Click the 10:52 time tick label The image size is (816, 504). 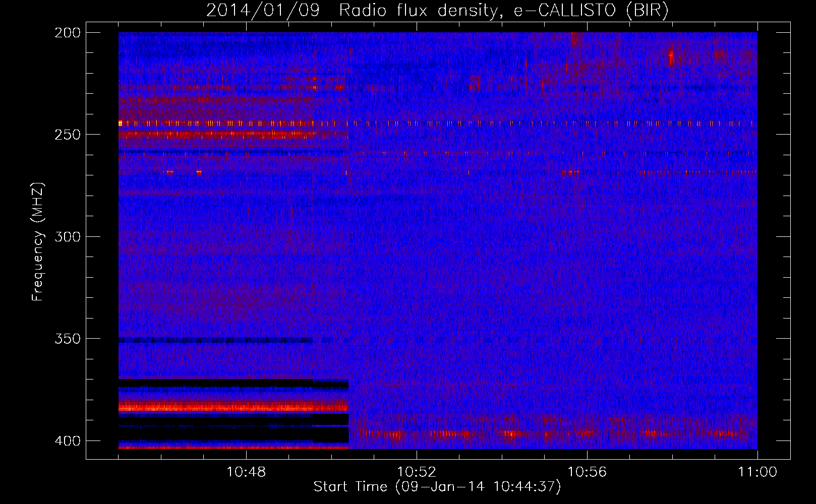(417, 472)
